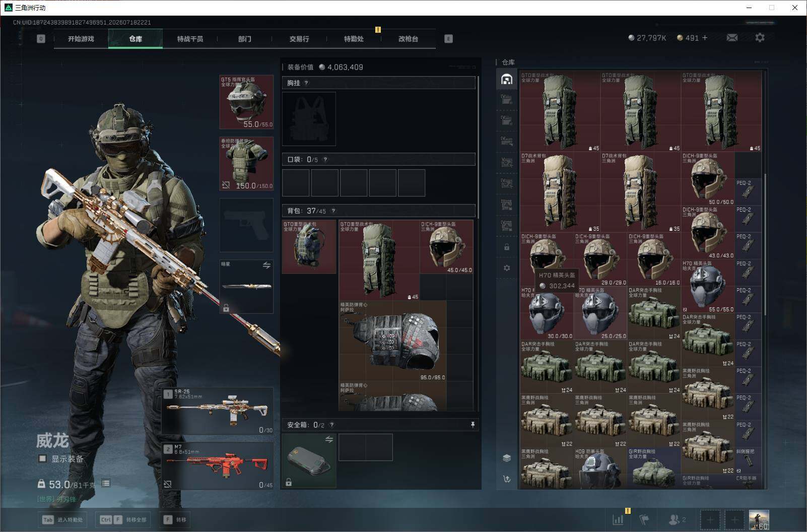Screen dimensions: 807x532
Task: Show help for 背包 section
Action: point(333,211)
